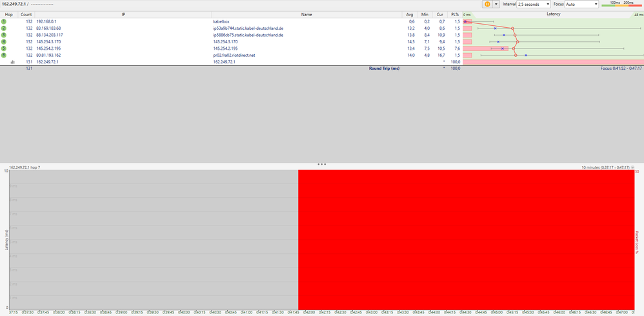Image resolution: width=644 pixels, height=316 pixels.
Task: Click the latency color scale 100ms/200ms bar
Action: coord(622,4)
